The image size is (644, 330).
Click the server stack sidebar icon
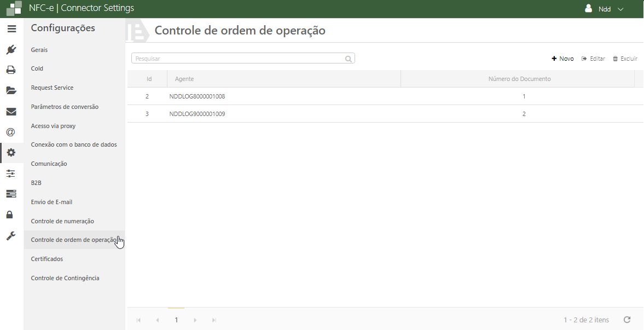tap(11, 194)
